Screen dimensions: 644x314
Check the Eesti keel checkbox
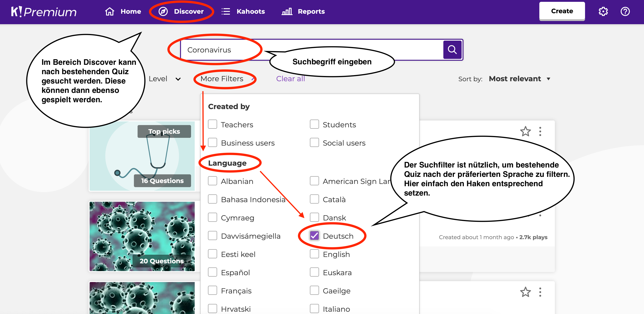(x=213, y=254)
